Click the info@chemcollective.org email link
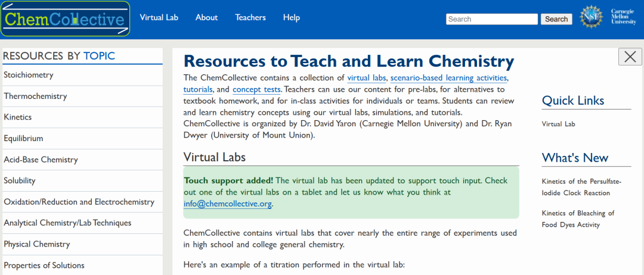 pyautogui.click(x=228, y=204)
